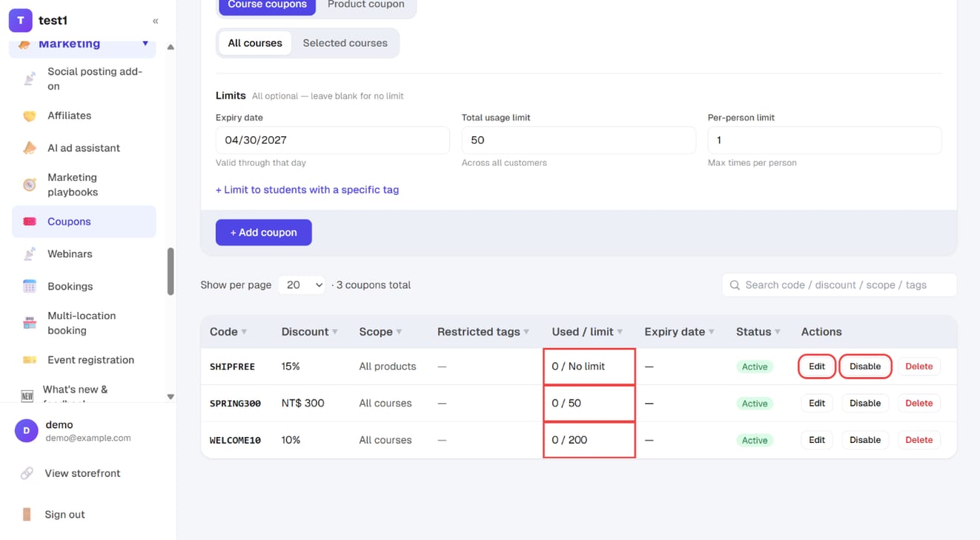Click the Event registration ticket icon

click(x=30, y=360)
